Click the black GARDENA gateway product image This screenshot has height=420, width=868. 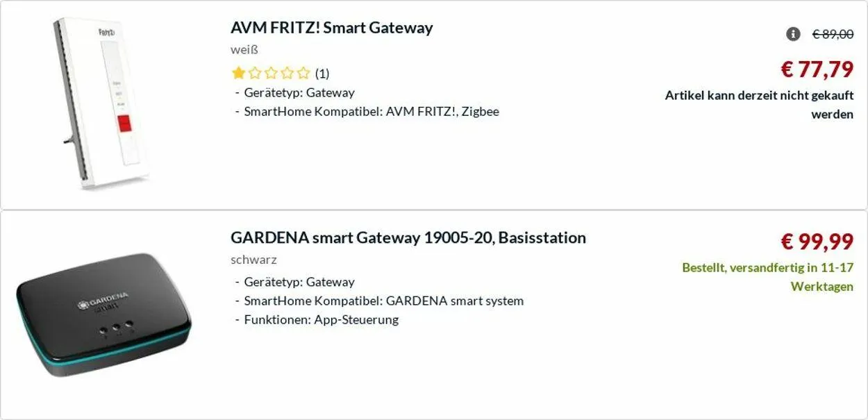104,314
